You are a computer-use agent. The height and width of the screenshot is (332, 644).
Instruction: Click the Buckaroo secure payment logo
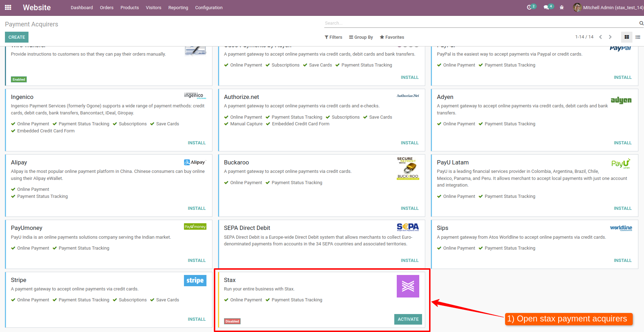[x=408, y=168]
